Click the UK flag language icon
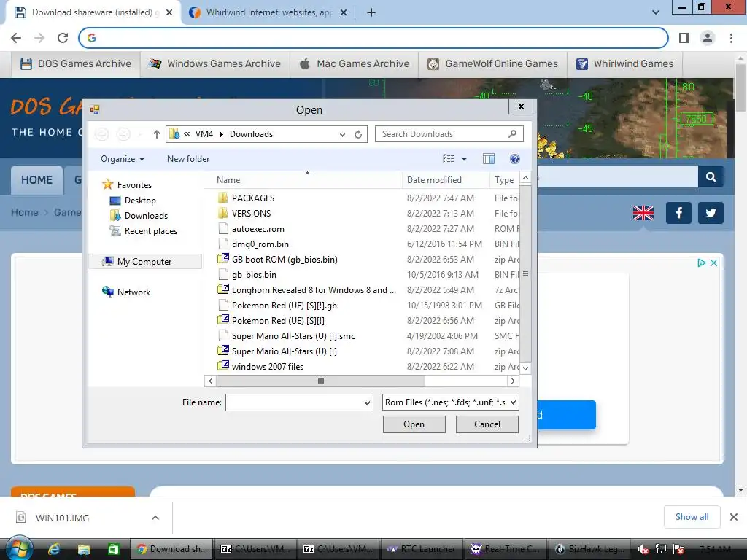Screen dimensions: 747x560 pyautogui.click(x=643, y=213)
